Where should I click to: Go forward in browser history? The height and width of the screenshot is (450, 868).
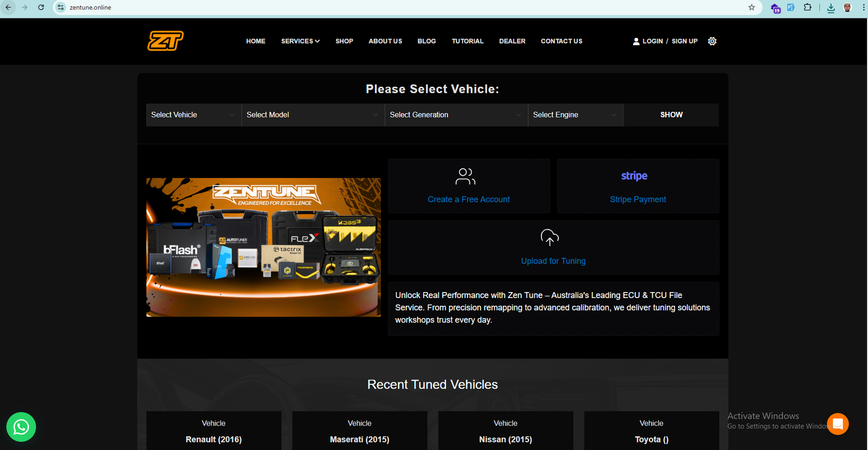[x=24, y=8]
